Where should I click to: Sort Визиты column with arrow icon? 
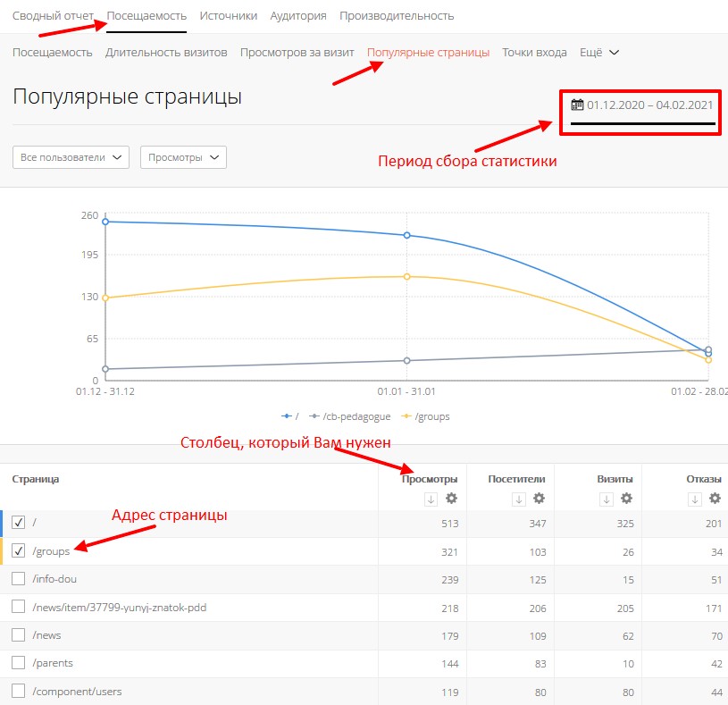607,499
